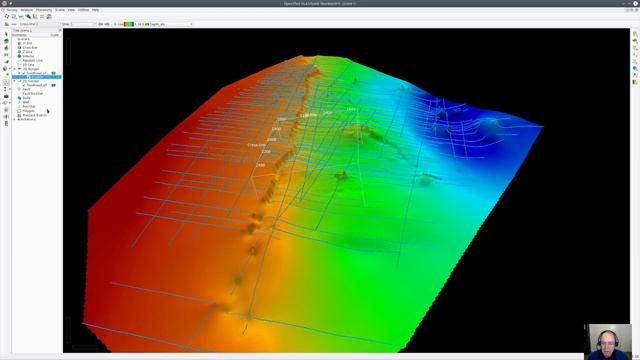Click the rainbow color bar in toolbar

tap(129, 24)
